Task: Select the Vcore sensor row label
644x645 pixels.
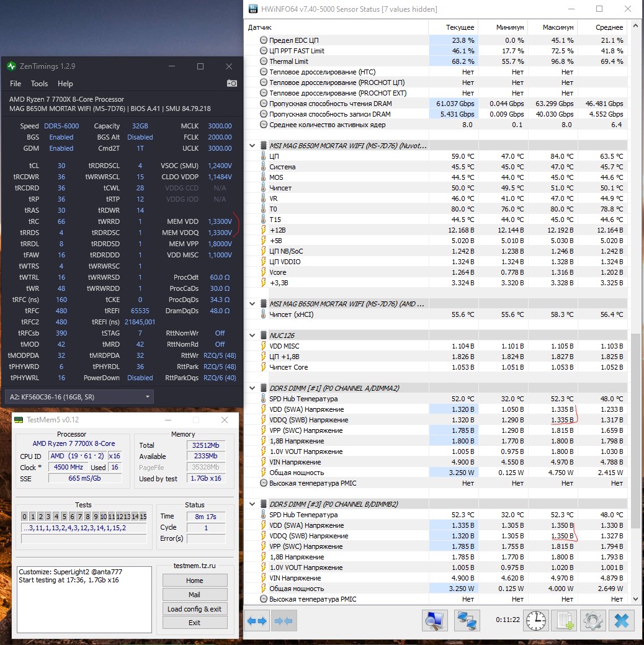Action: [278, 272]
